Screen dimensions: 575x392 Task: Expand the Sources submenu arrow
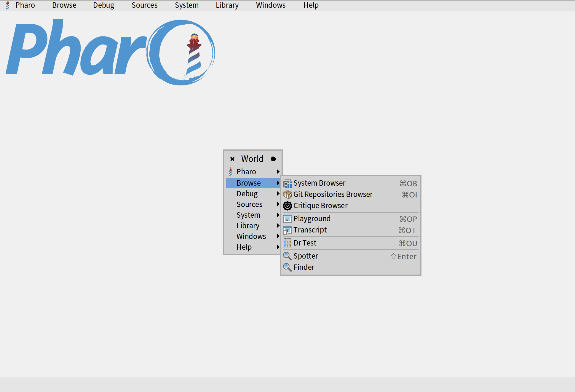coord(278,204)
